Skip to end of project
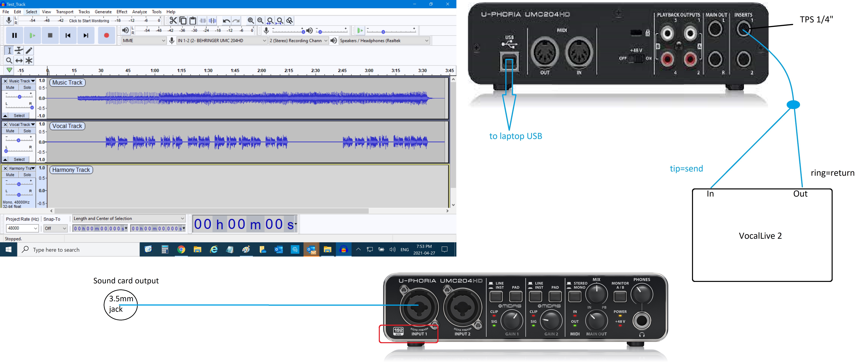This screenshot has height=362, width=868. click(x=86, y=35)
